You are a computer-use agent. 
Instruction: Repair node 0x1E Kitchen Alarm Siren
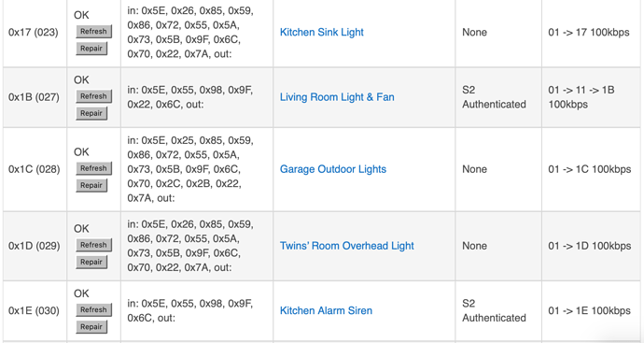point(91,327)
